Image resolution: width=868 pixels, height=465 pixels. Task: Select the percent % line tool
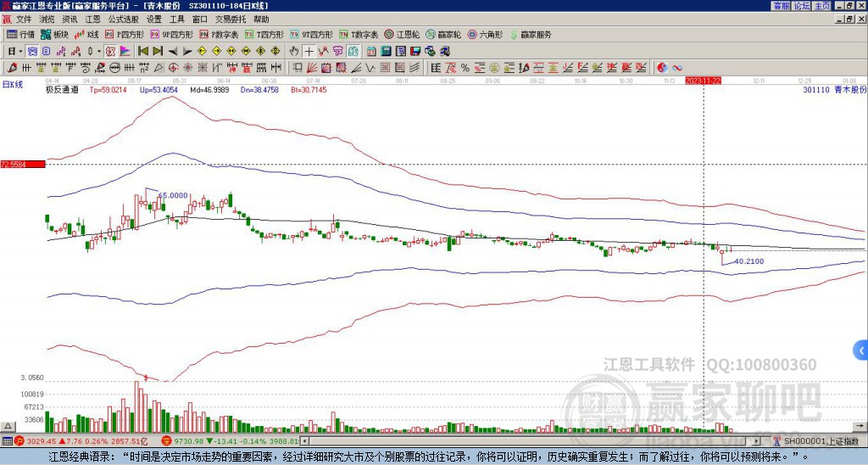465,68
